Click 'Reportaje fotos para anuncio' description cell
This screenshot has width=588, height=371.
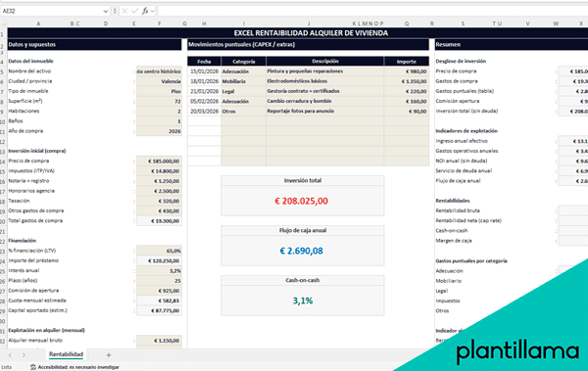pos(325,112)
